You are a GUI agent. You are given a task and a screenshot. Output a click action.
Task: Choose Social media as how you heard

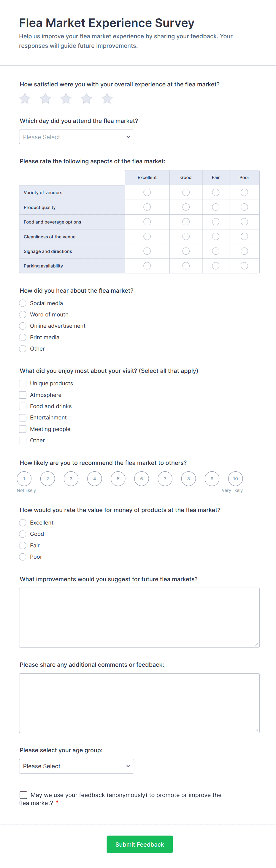click(23, 303)
